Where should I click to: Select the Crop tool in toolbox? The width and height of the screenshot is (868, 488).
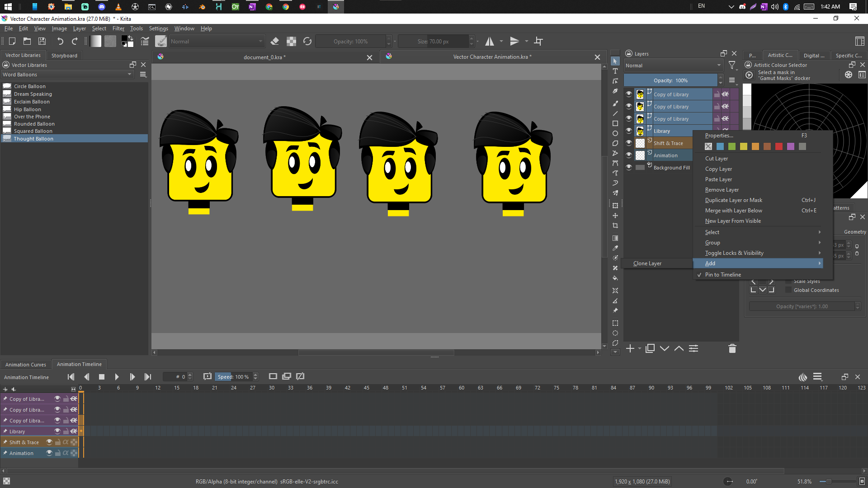click(x=615, y=225)
